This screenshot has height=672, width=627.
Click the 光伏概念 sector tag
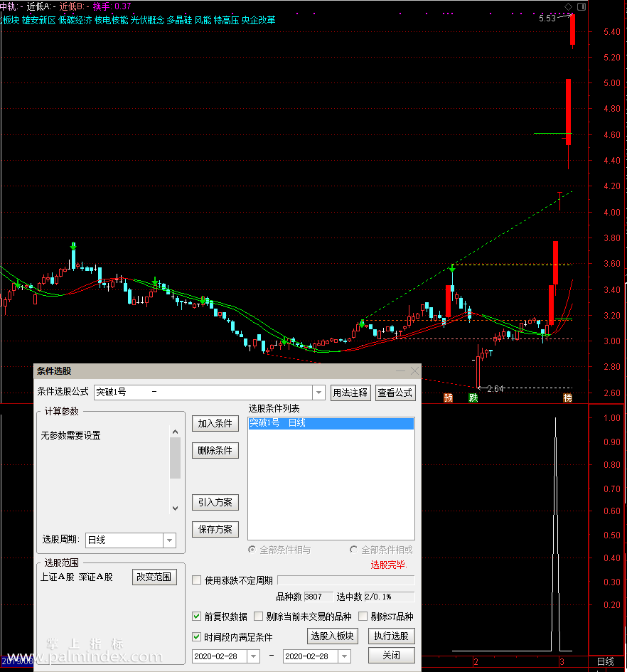pyautogui.click(x=147, y=20)
